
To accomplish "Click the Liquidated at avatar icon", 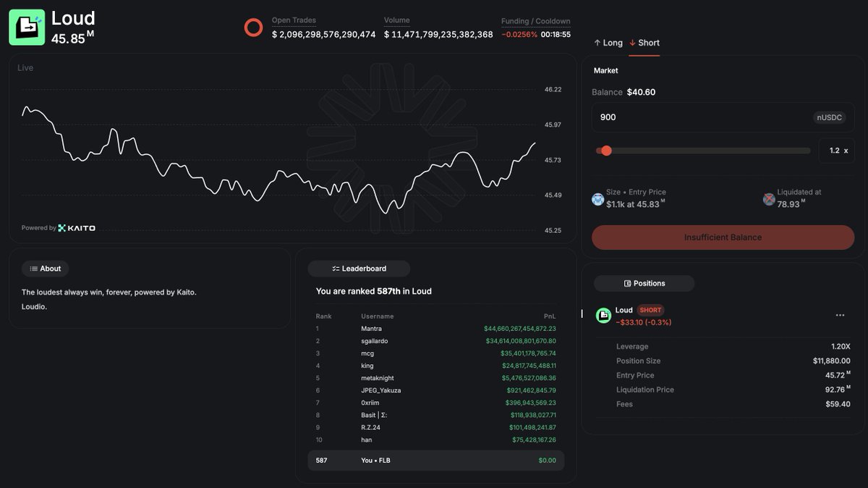I will [769, 199].
